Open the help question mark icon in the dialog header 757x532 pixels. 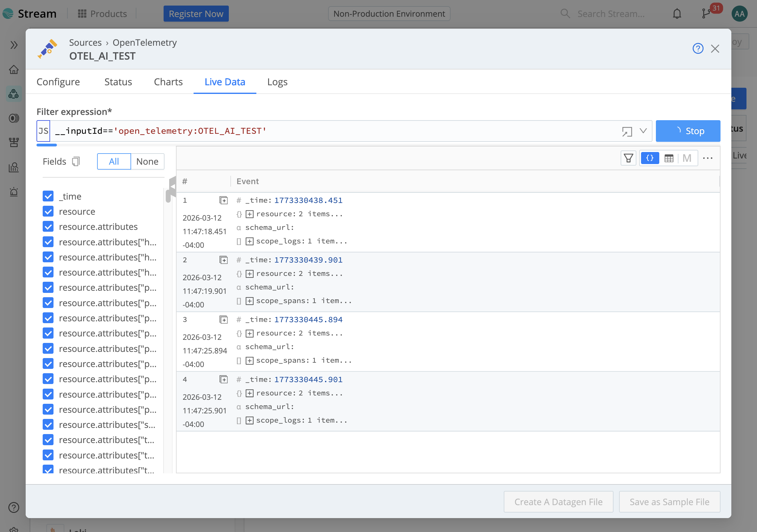[x=698, y=49]
